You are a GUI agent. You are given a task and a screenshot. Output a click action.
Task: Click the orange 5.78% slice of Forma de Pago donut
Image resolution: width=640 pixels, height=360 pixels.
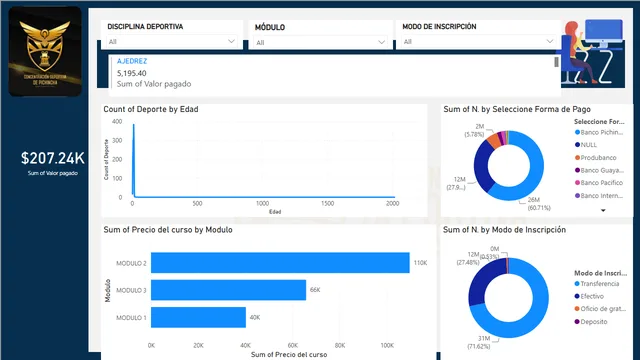(x=493, y=140)
